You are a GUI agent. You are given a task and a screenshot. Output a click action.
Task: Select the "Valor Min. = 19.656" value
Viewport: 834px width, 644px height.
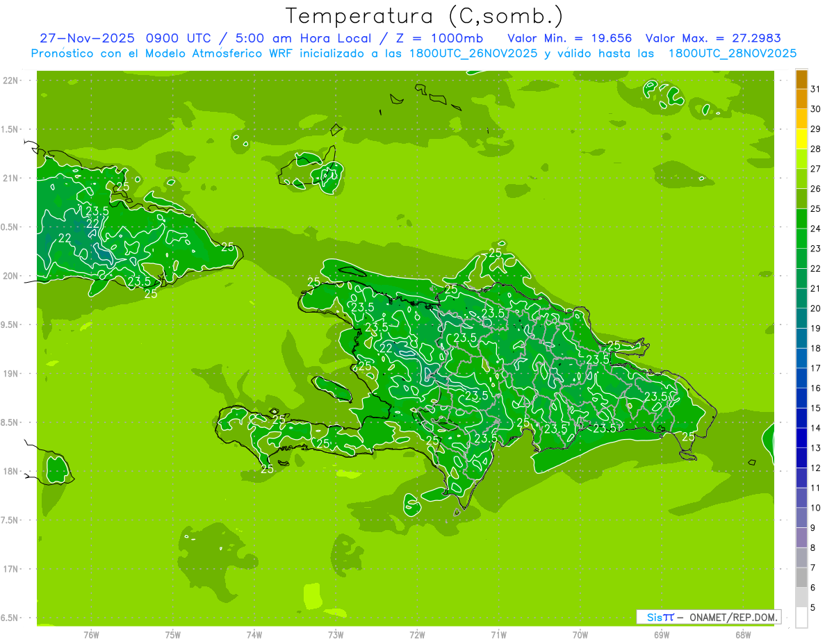tap(570, 38)
